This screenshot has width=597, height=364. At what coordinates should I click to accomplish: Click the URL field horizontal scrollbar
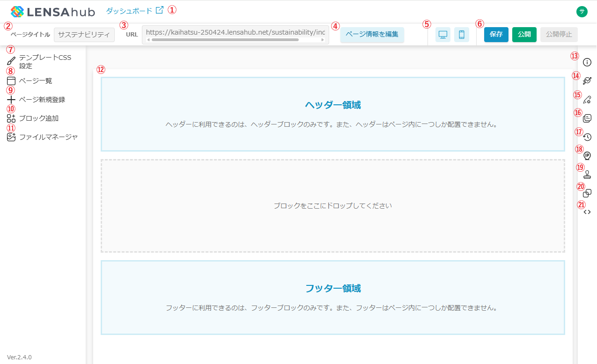225,40
